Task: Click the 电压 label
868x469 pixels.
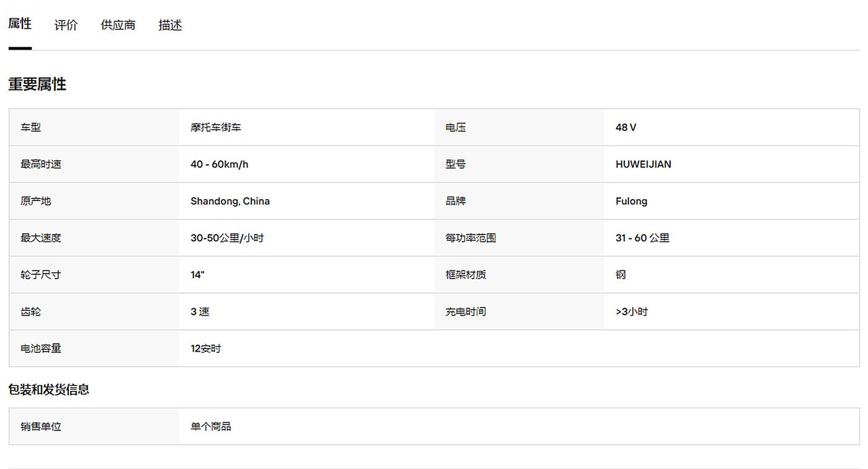Action: click(x=455, y=127)
